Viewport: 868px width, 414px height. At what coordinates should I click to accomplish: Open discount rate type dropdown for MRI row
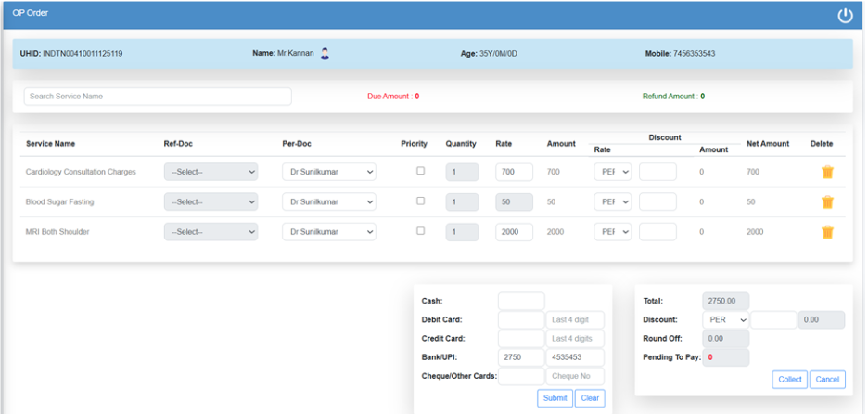coord(612,232)
